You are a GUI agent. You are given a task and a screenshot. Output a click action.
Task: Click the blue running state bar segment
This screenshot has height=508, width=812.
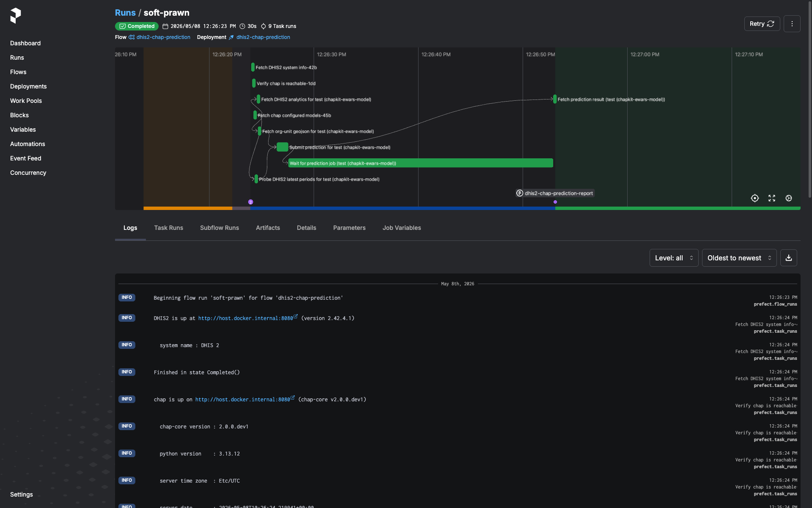coord(403,208)
